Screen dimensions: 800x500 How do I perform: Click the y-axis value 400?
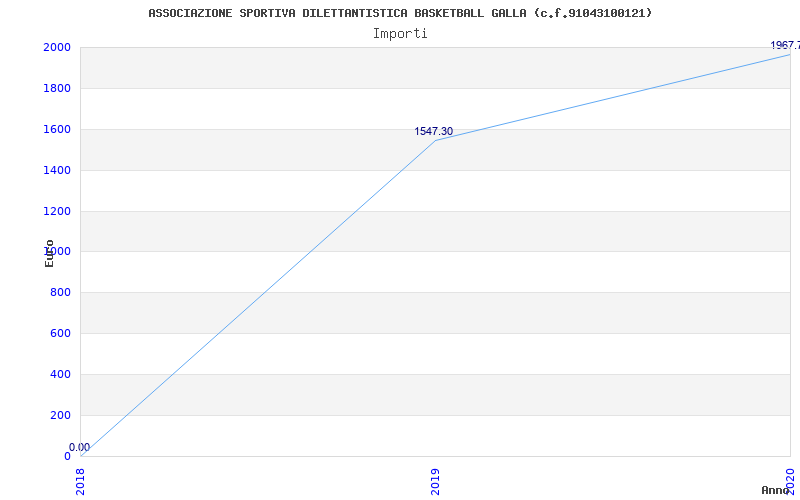point(60,374)
